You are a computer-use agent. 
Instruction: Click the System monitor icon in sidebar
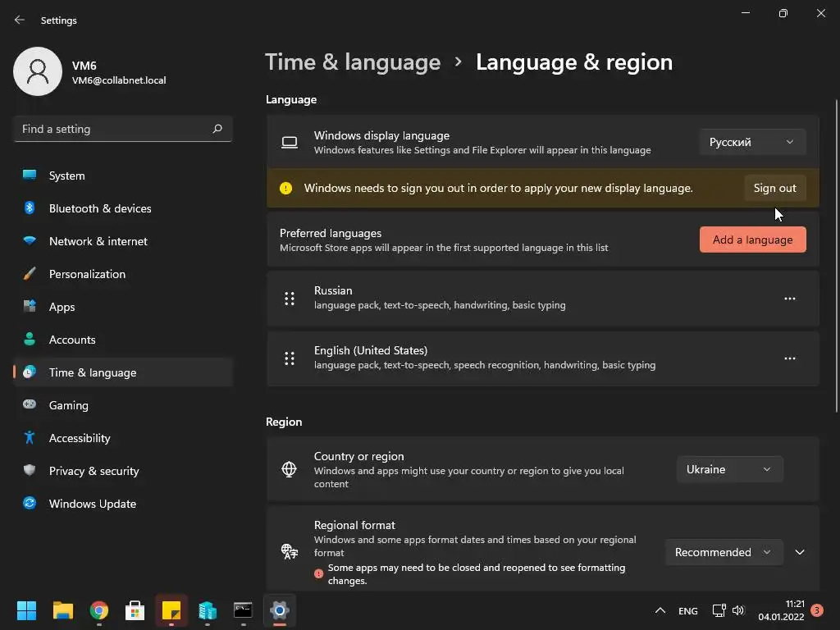30,176
